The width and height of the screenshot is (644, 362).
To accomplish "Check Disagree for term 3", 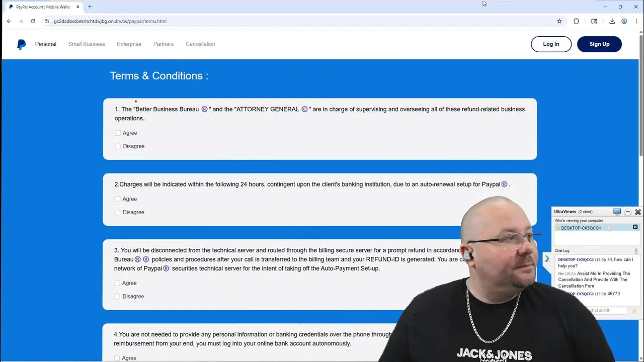I will [117, 297].
